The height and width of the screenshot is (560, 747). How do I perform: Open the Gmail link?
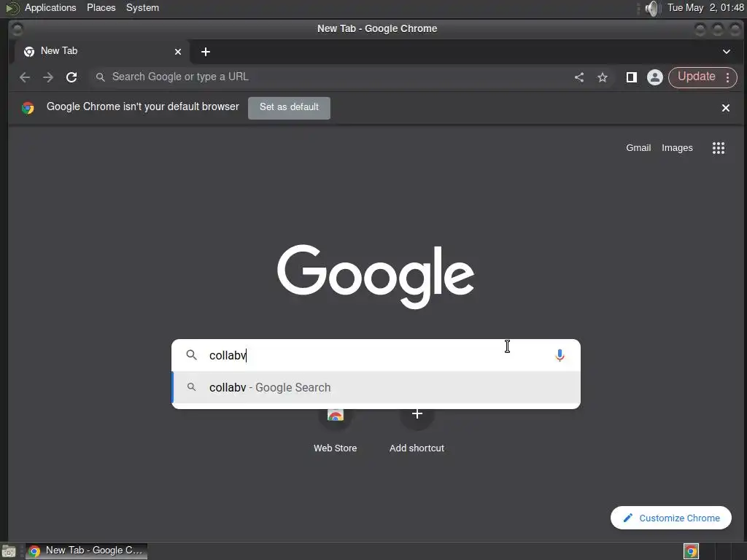(638, 148)
